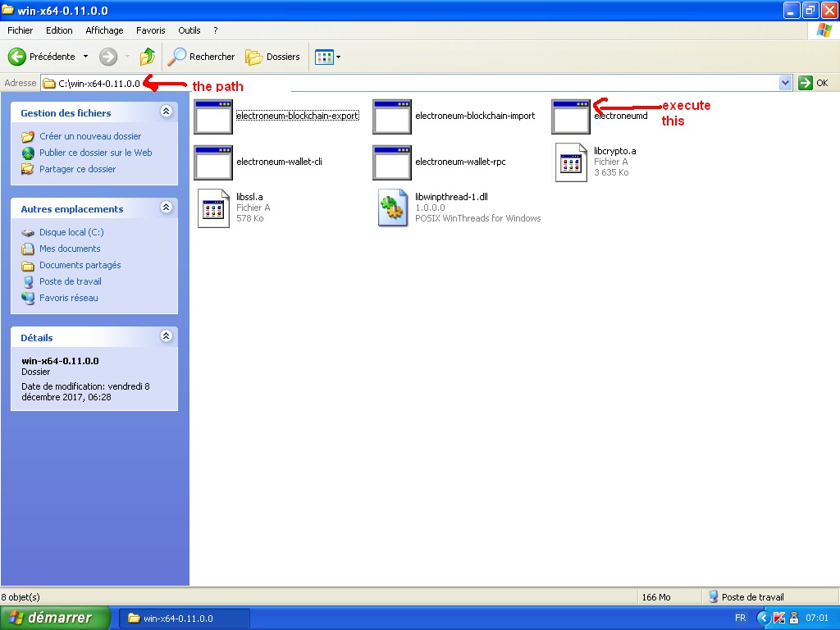The height and width of the screenshot is (630, 840).
Task: Click the view mode icon button
Action: (324, 57)
